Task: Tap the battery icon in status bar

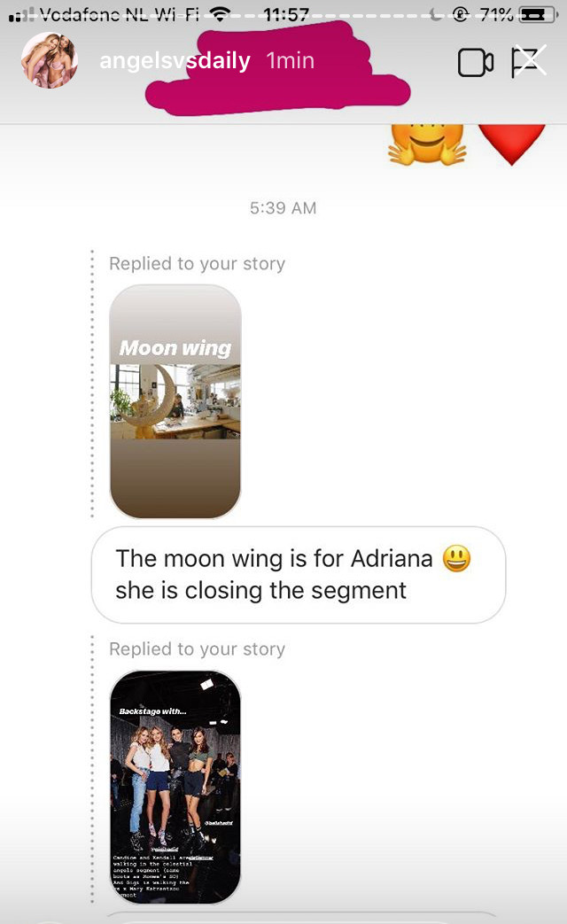Action: click(538, 14)
